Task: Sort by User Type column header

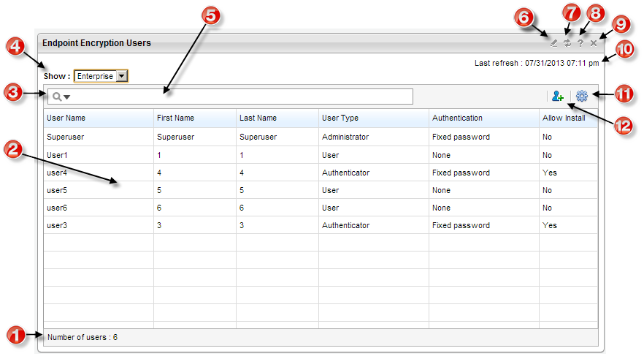Action: pyautogui.click(x=340, y=118)
